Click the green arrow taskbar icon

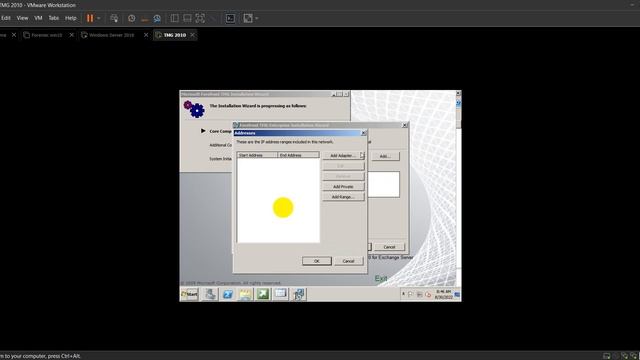(263, 294)
